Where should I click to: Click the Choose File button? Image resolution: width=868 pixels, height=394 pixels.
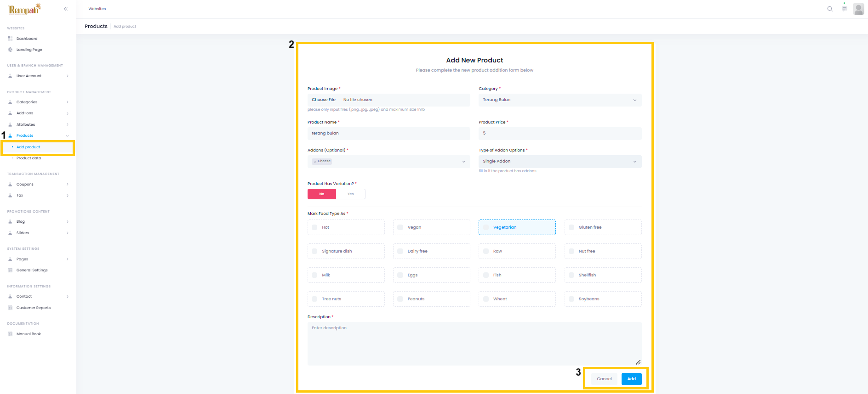(x=324, y=100)
